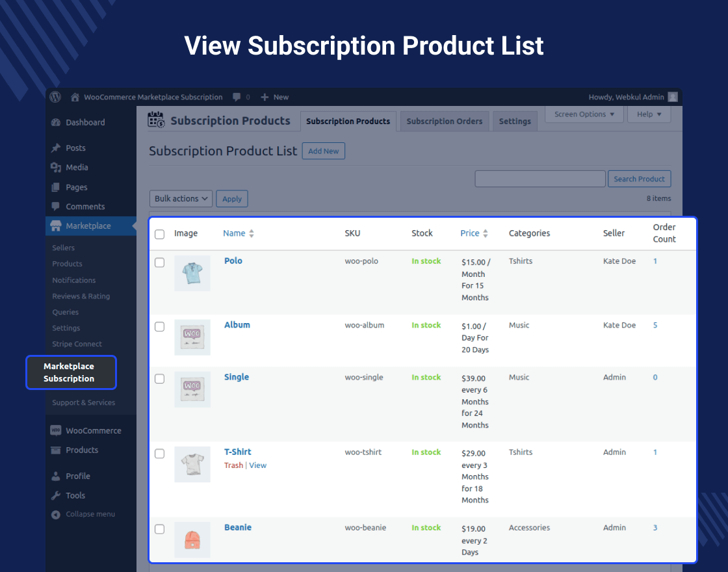Expand the Screen Options panel
The height and width of the screenshot is (572, 728).
coord(584,114)
